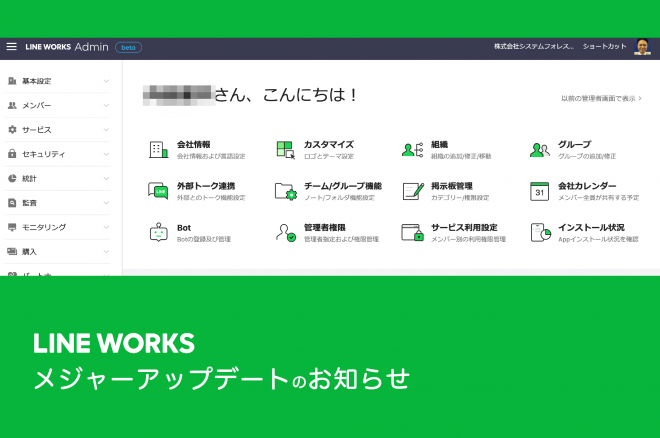Click description 組織の追加/修正/移動
This screenshot has width=660, height=438.
click(x=461, y=157)
